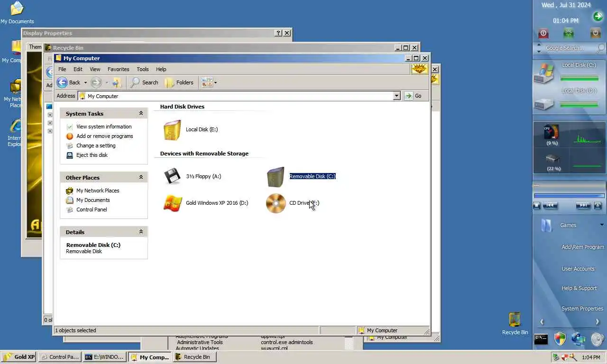Open My Documents in Other Places
Screen dimensions: 607x364
point(93,200)
